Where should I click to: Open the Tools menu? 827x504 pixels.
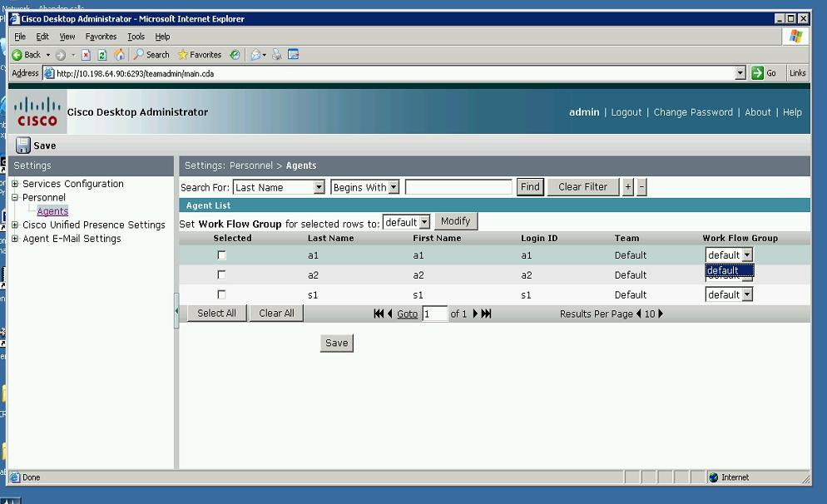tap(136, 37)
